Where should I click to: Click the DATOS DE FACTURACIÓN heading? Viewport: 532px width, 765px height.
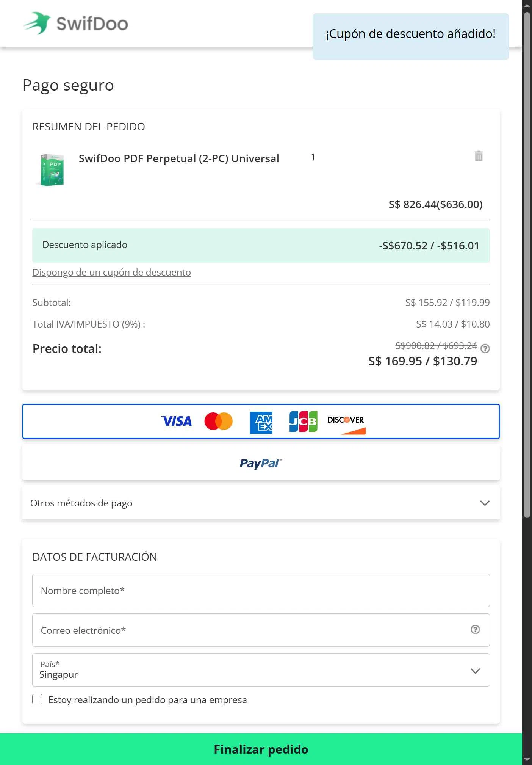(95, 557)
